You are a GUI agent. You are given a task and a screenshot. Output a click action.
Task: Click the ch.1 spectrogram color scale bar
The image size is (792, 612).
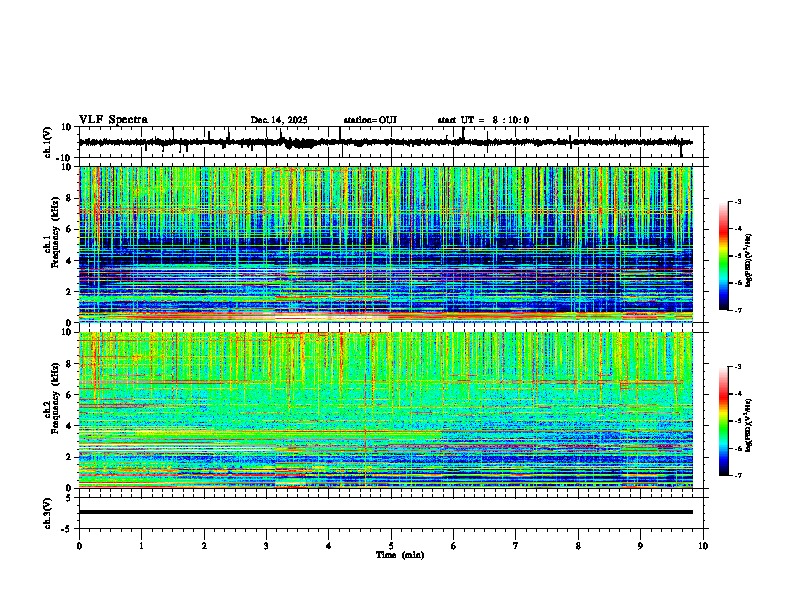point(724,256)
